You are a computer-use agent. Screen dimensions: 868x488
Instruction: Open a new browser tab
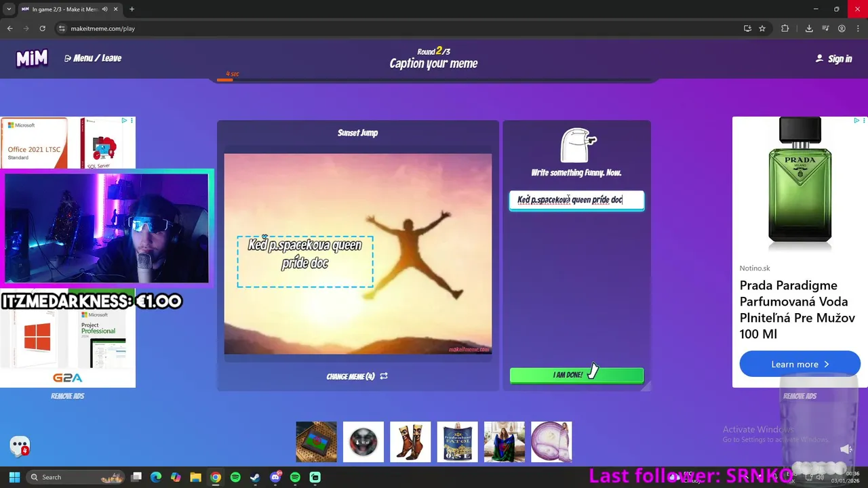click(x=132, y=9)
